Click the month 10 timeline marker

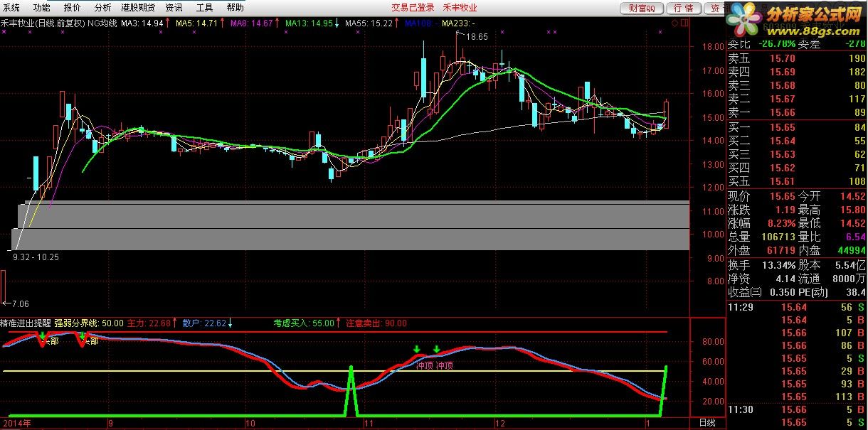(249, 424)
